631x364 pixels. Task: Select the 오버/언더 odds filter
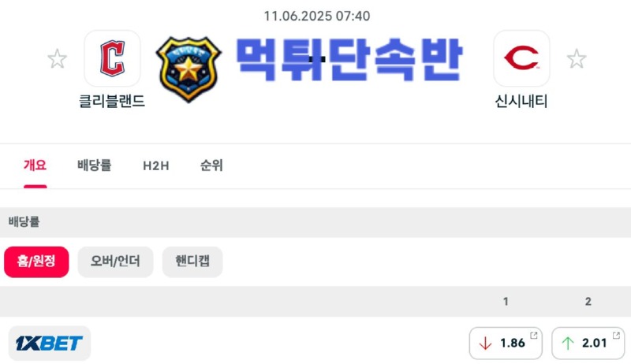click(x=115, y=262)
